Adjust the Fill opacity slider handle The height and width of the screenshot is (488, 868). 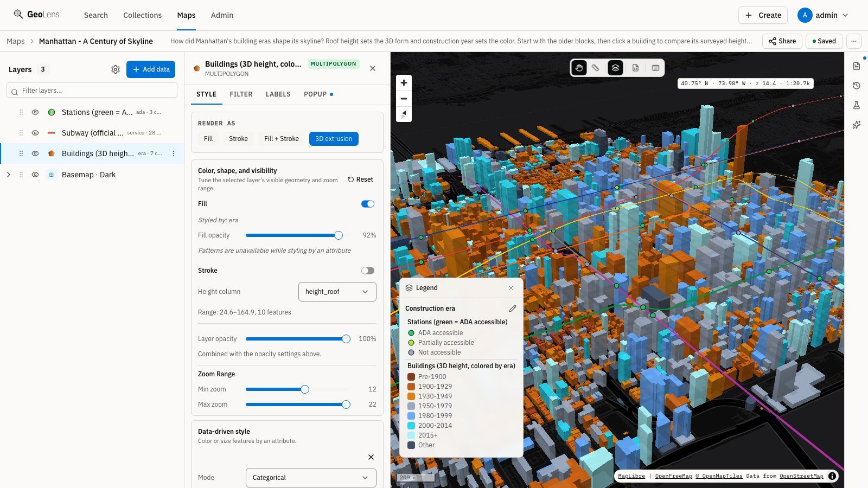point(339,235)
